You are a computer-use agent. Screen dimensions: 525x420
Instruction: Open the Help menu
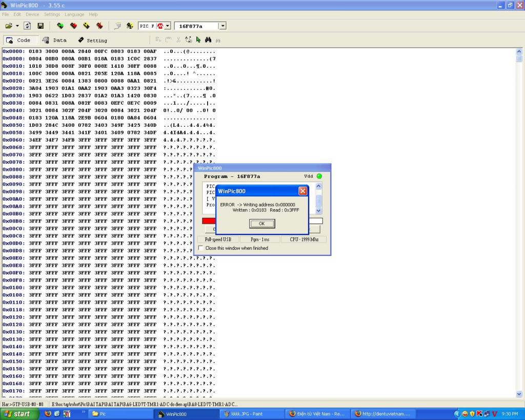[93, 14]
